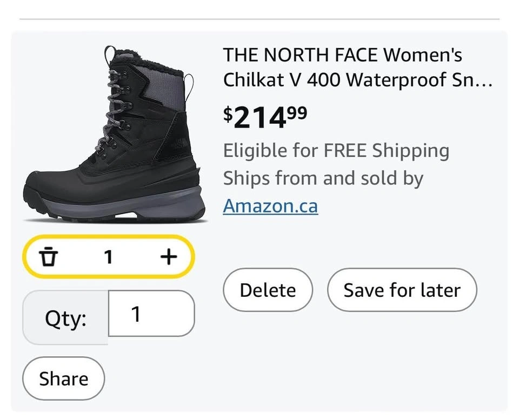
Task: Open the Amazon.ca seller link
Action: click(x=270, y=206)
